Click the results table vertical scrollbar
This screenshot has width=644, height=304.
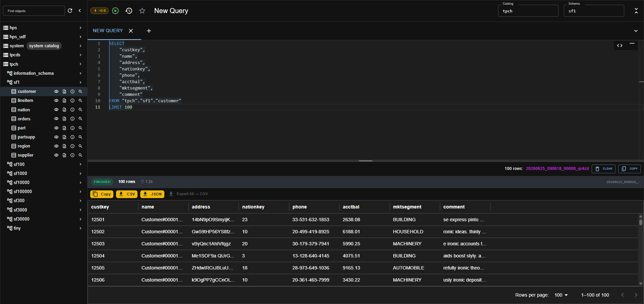pos(641,222)
